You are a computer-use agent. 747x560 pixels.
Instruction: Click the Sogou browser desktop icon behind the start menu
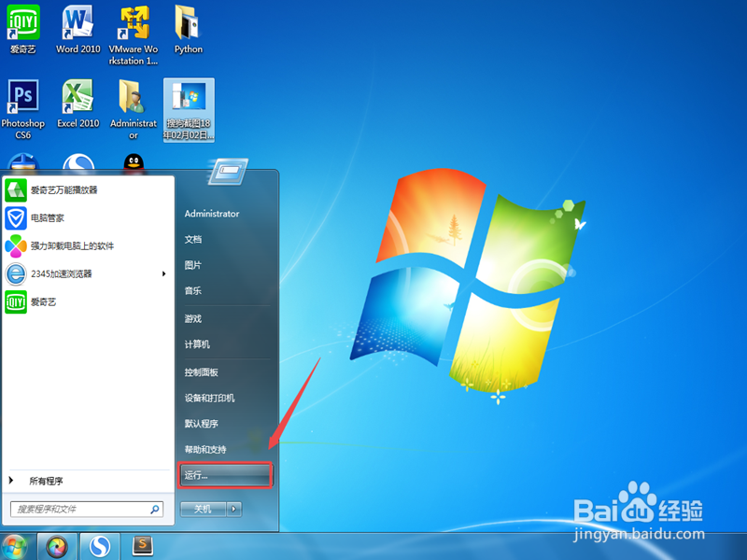click(x=78, y=162)
